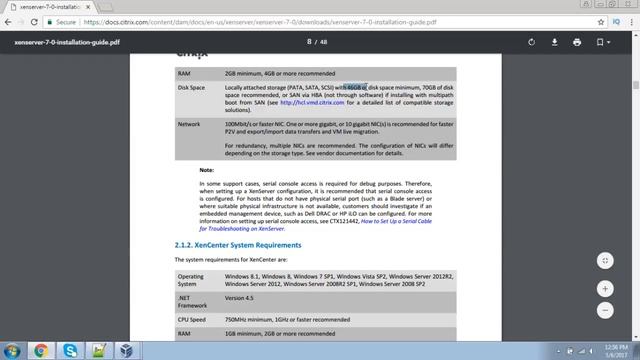Fit the PDF to page
Image resolution: width=640 pixels, height=360 pixels.
click(x=605, y=260)
